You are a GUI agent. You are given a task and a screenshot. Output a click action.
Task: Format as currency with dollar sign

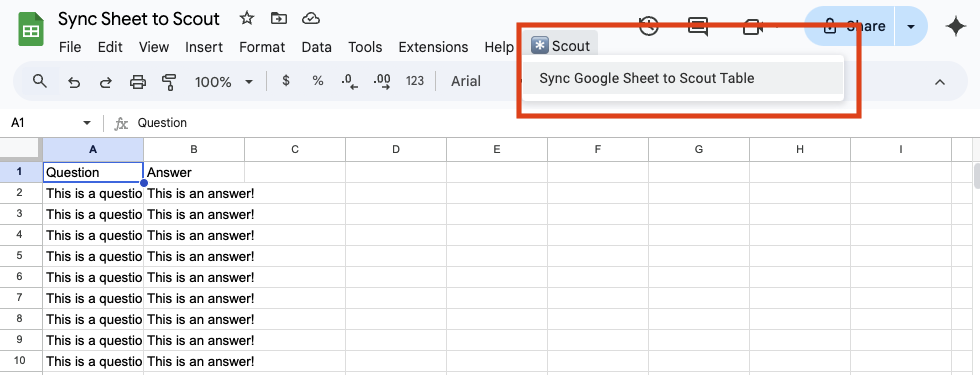[x=286, y=81]
